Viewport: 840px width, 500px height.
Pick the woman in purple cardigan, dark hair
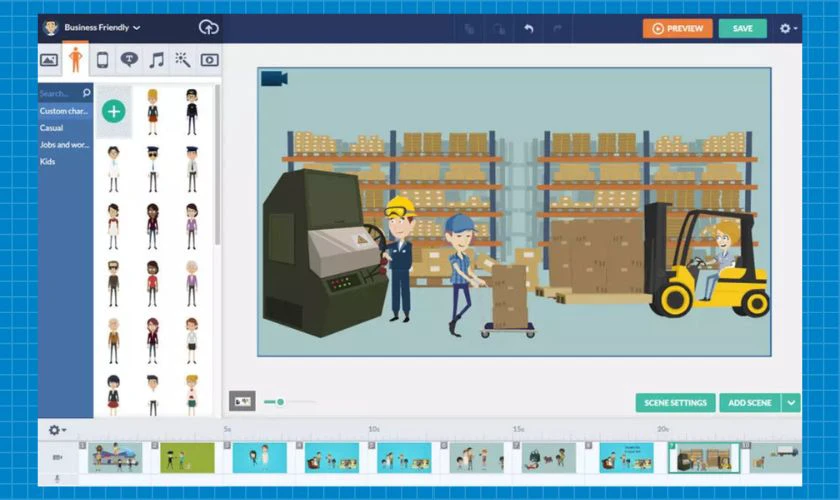coord(192,226)
